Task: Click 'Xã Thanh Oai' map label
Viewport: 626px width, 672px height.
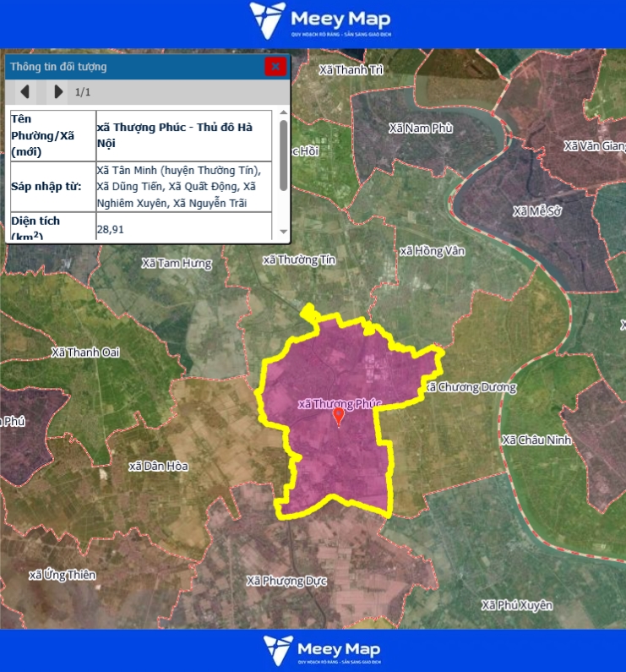Action: click(x=85, y=352)
